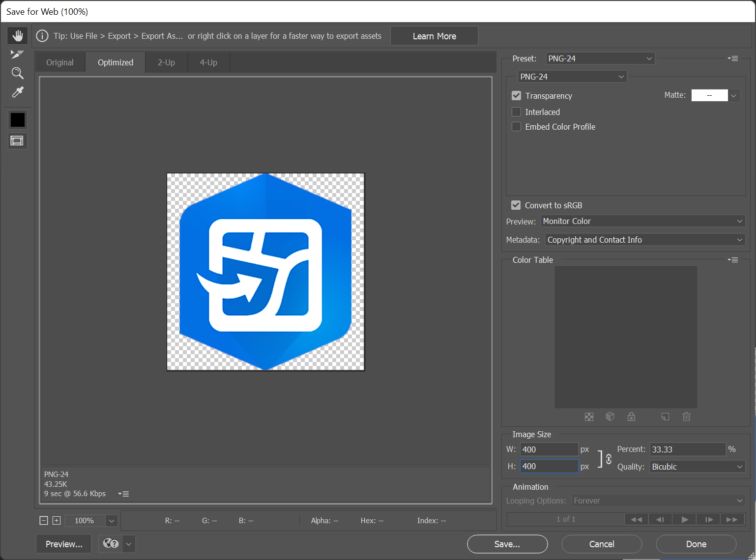Select the Slice Select tool
The height and width of the screenshot is (560, 756).
click(17, 54)
